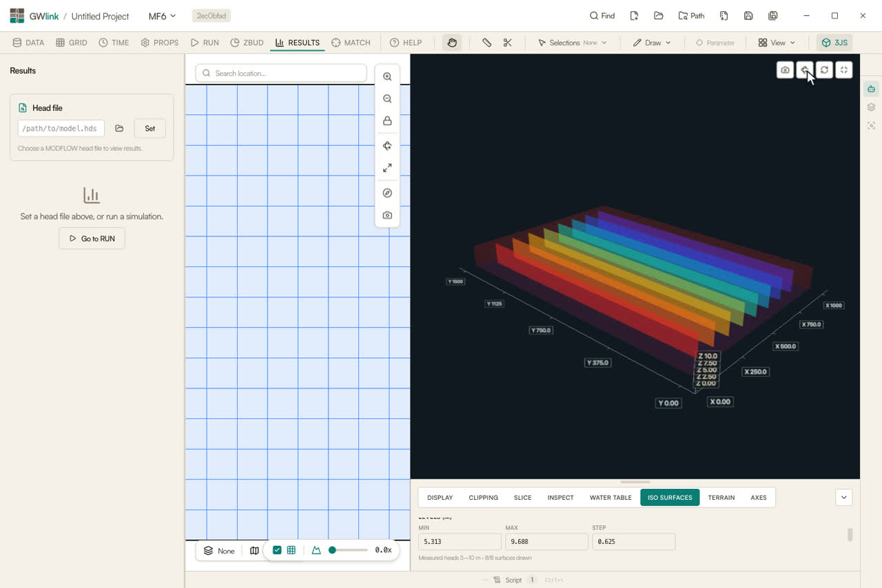
Task: Open the PROPS tab
Action: coord(160,43)
